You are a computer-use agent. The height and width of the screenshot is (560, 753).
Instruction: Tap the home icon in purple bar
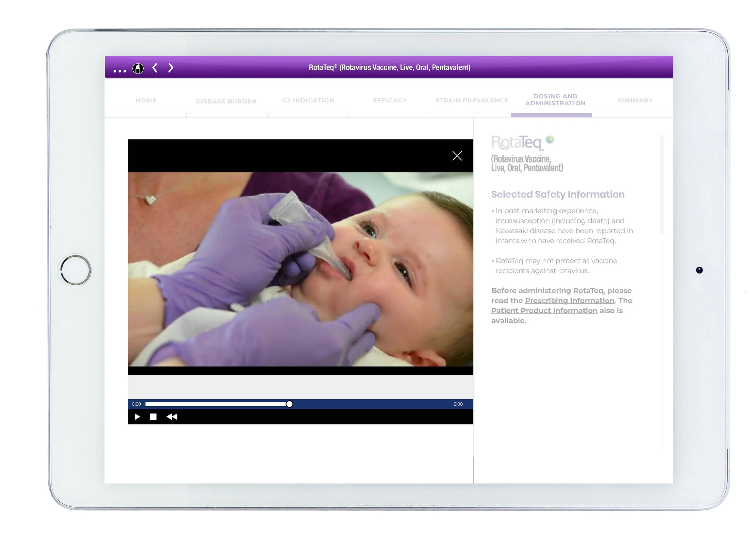tap(138, 68)
